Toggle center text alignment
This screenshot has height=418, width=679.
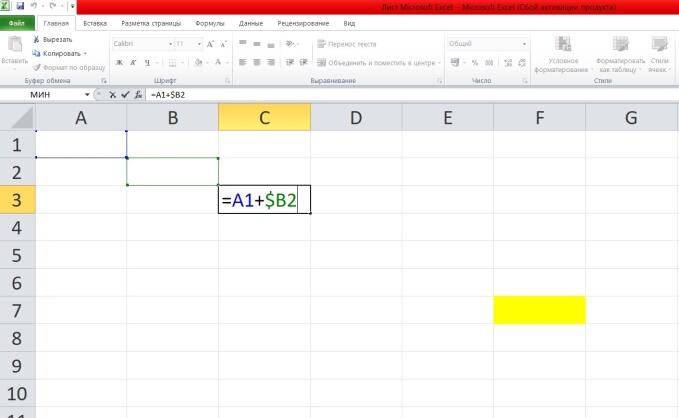point(257,63)
